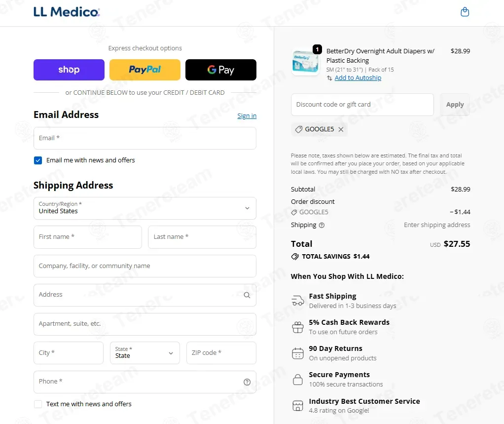Pay with Shop Pay button
The width and height of the screenshot is (504, 424).
coord(69,70)
